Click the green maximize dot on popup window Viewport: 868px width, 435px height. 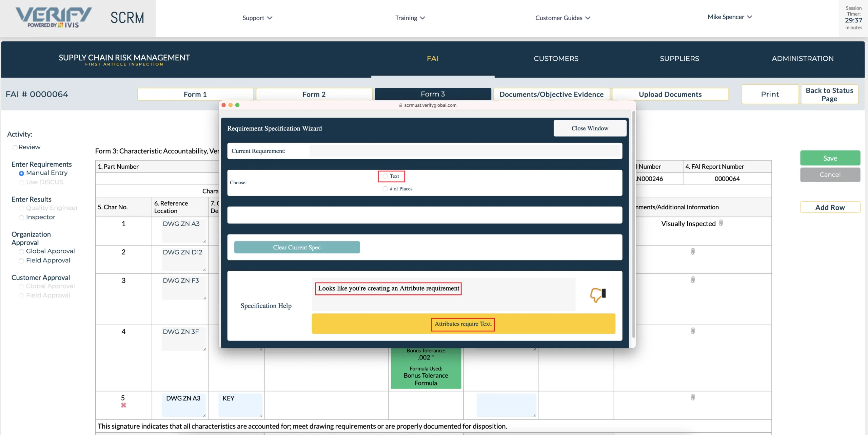pyautogui.click(x=237, y=105)
